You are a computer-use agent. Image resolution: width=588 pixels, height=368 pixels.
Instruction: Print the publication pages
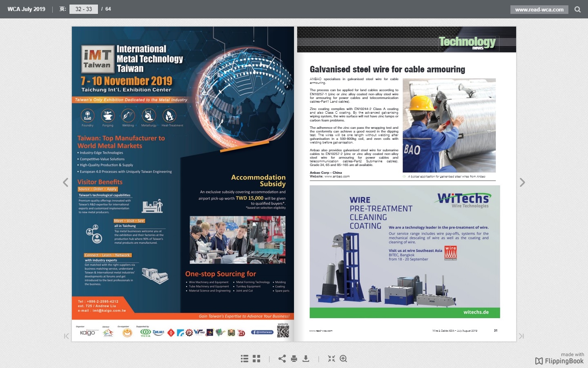click(x=294, y=359)
